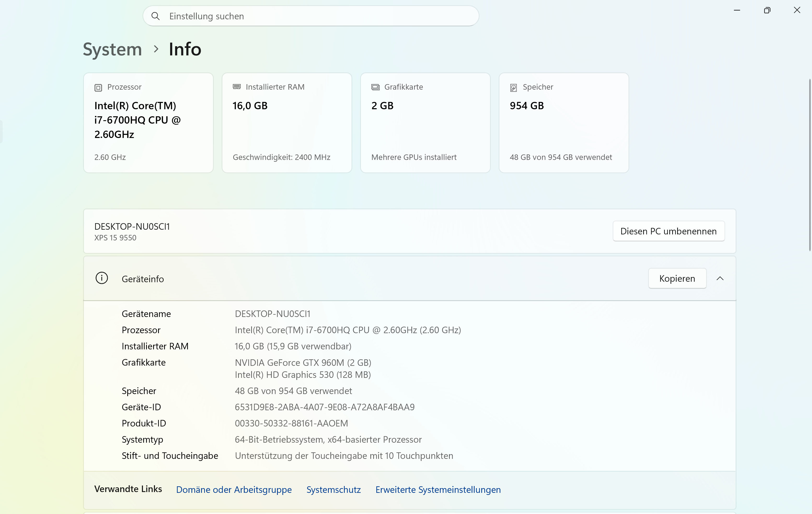812x514 pixels.
Task: Click the 'Verwandte Links' label
Action: pos(128,489)
